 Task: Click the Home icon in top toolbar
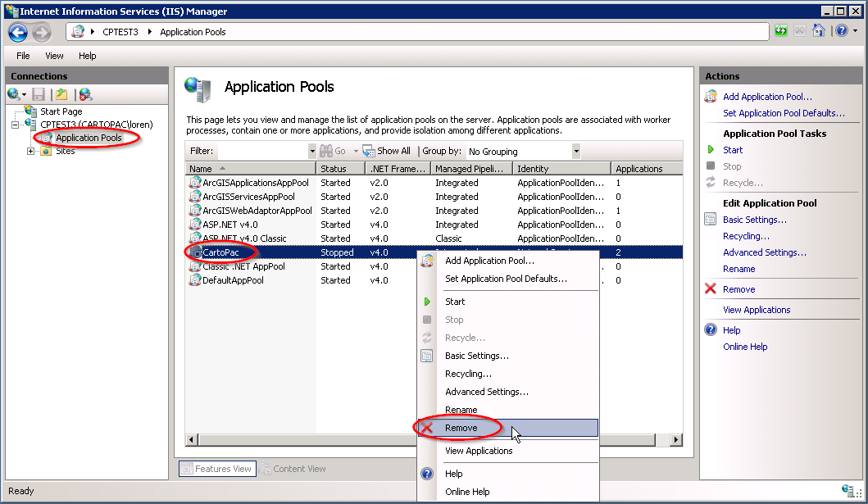[818, 31]
